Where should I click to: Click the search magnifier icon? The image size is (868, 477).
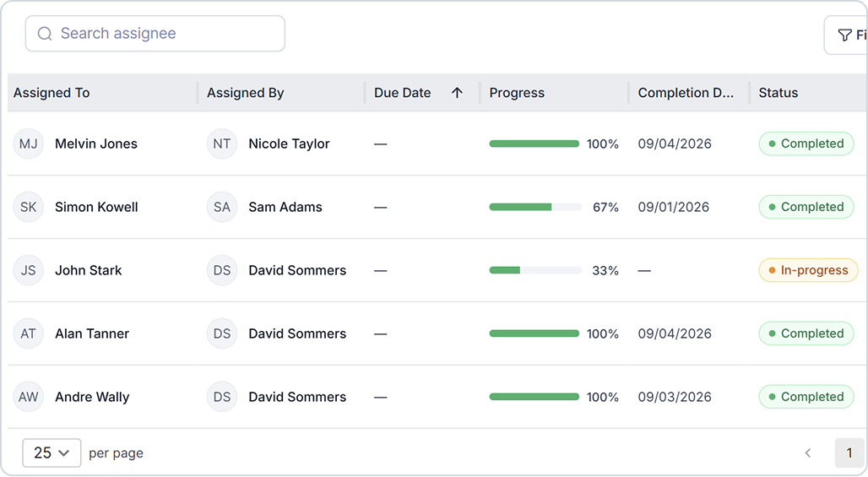[x=45, y=34]
